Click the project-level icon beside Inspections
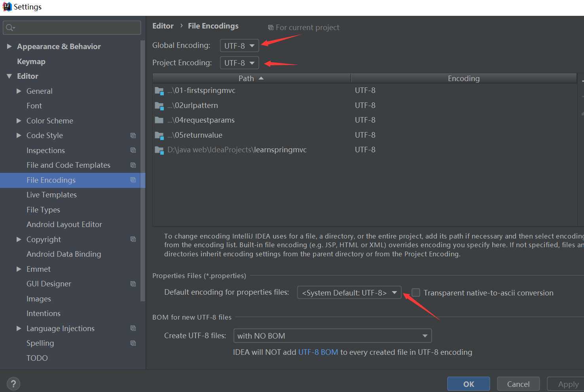This screenshot has width=584, height=392. [x=133, y=150]
